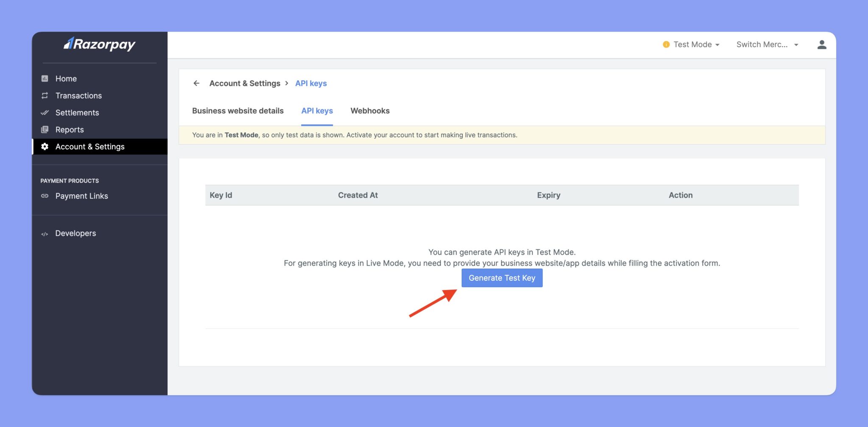Image resolution: width=868 pixels, height=427 pixels.
Task: Click the Payment Links chain icon
Action: click(x=45, y=196)
